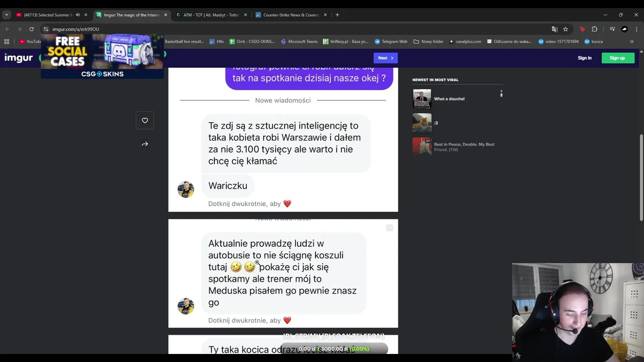Open the What a douche! title link
The image size is (644, 362).
[x=449, y=99]
